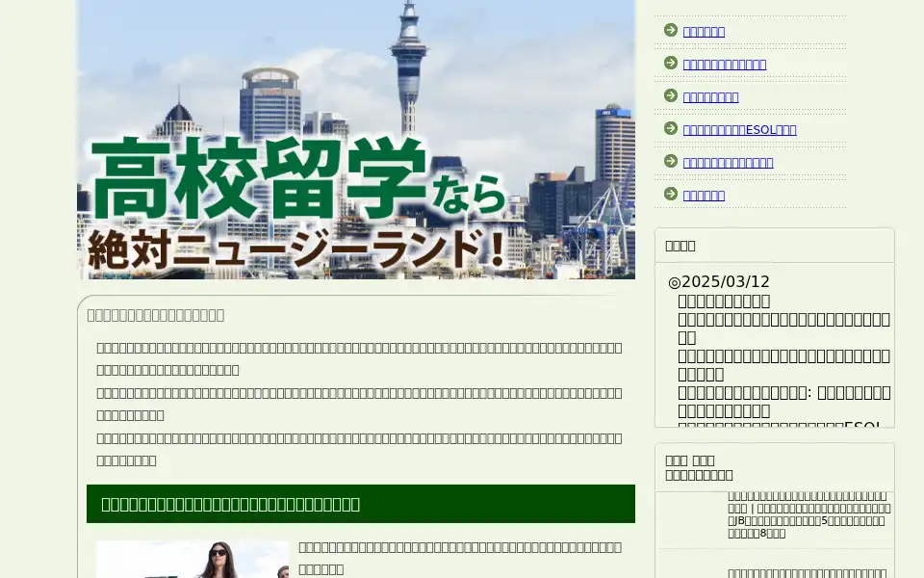Image resolution: width=924 pixels, height=578 pixels.
Task: Open the sidebar link containing ESOL
Action: coord(739,130)
